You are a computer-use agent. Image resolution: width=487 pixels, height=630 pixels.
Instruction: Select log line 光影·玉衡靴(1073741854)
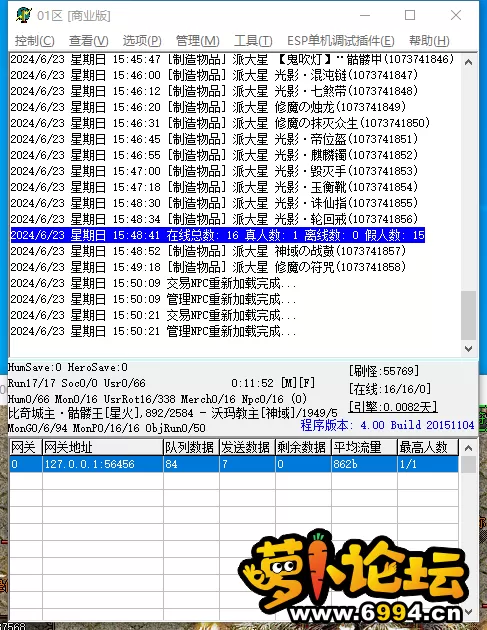pyautogui.click(x=214, y=187)
